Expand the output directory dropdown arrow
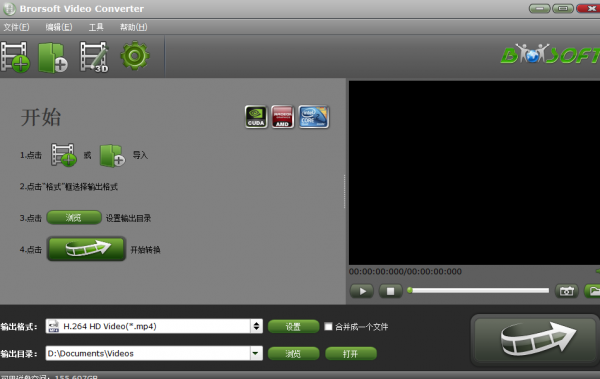600x379 pixels. click(256, 353)
